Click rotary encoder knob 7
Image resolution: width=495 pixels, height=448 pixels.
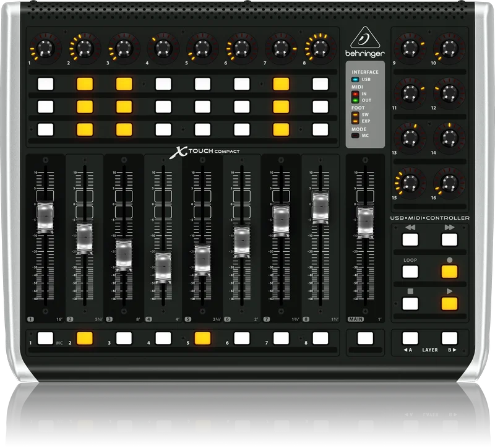click(281, 48)
